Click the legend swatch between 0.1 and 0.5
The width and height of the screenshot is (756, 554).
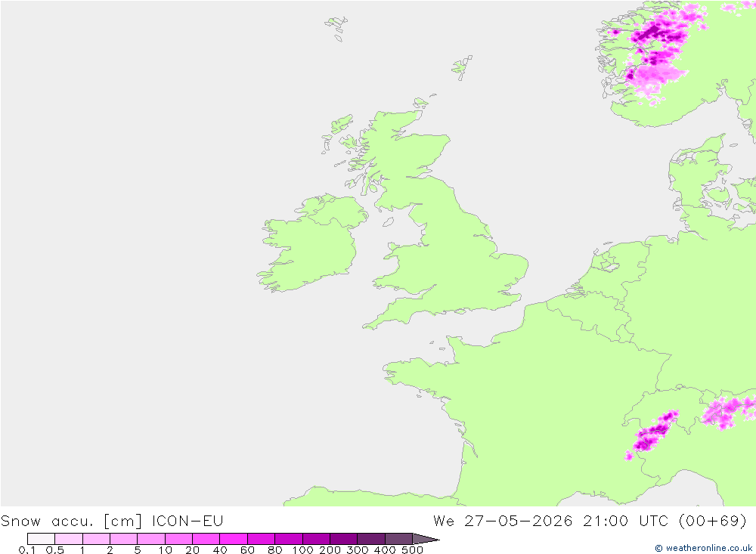tap(41, 539)
